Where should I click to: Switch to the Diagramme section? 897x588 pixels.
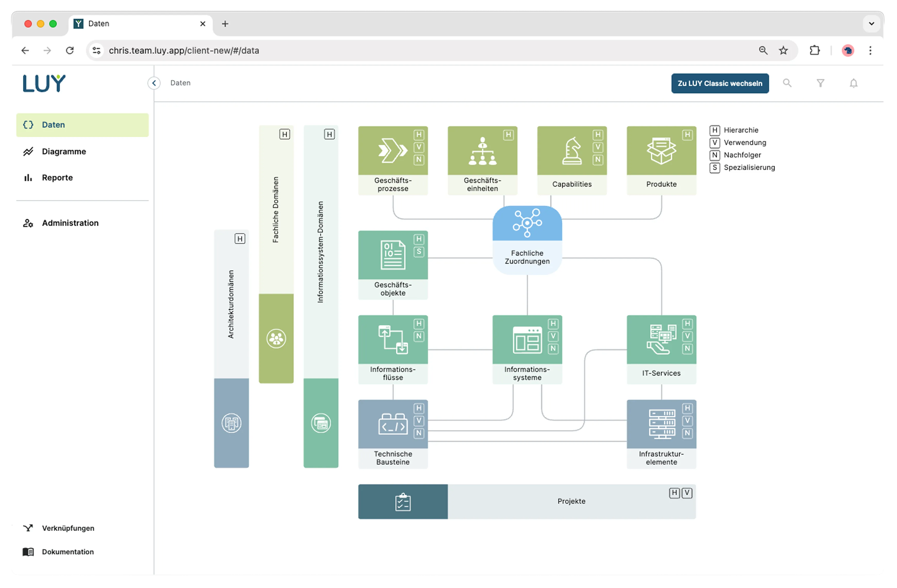pyautogui.click(x=63, y=151)
